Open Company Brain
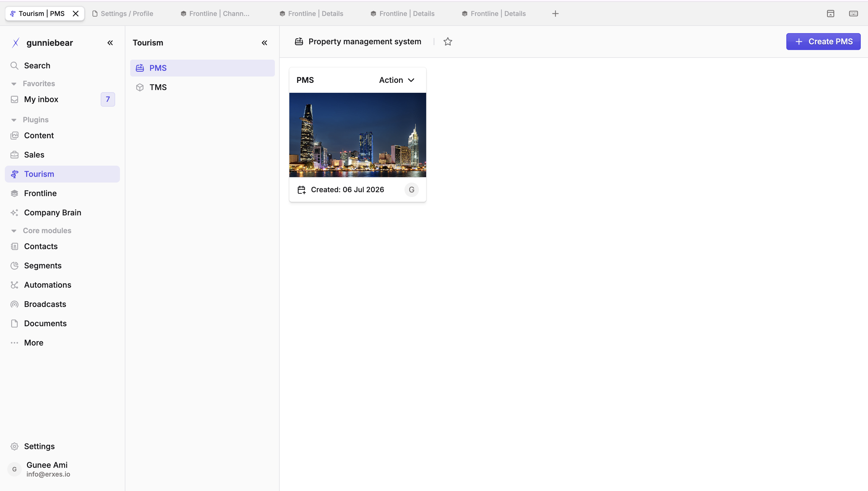 point(62,212)
